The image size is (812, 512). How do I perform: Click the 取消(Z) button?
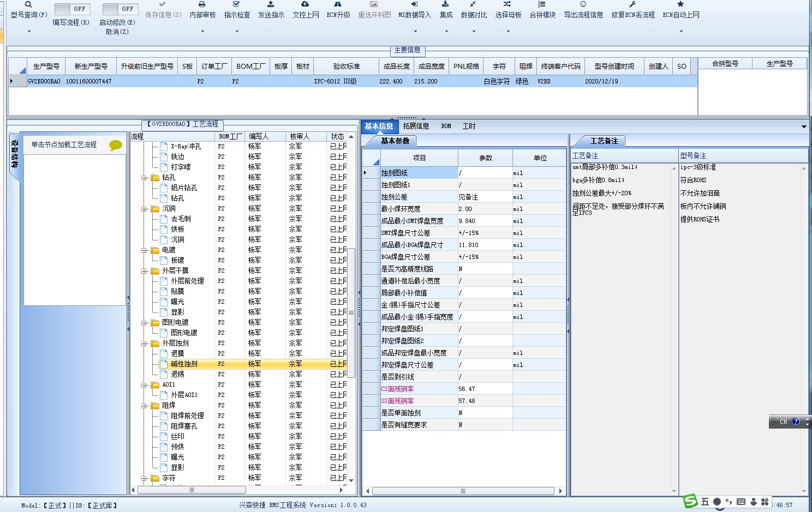coord(117,32)
